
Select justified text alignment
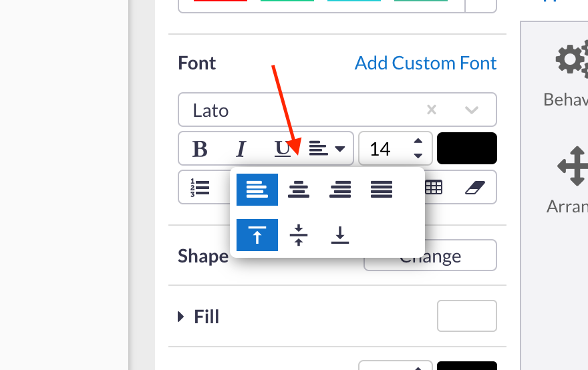[382, 190]
